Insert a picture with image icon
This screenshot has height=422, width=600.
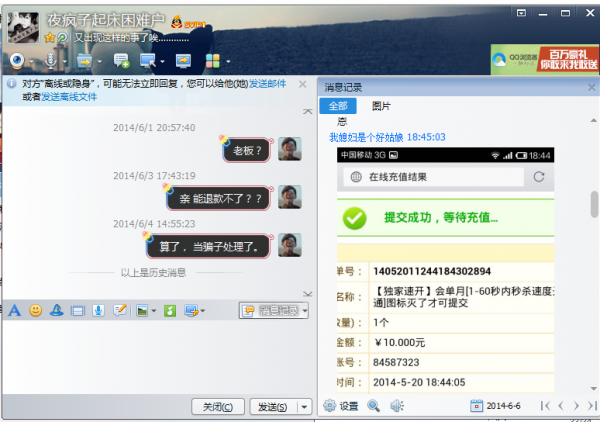142,311
